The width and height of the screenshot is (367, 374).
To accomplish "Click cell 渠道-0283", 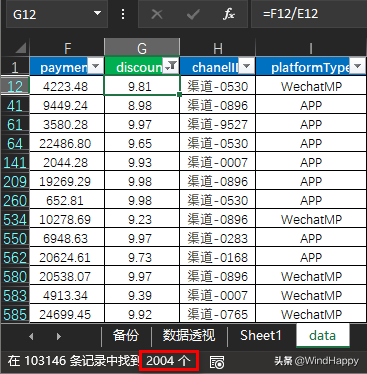I will (217, 238).
